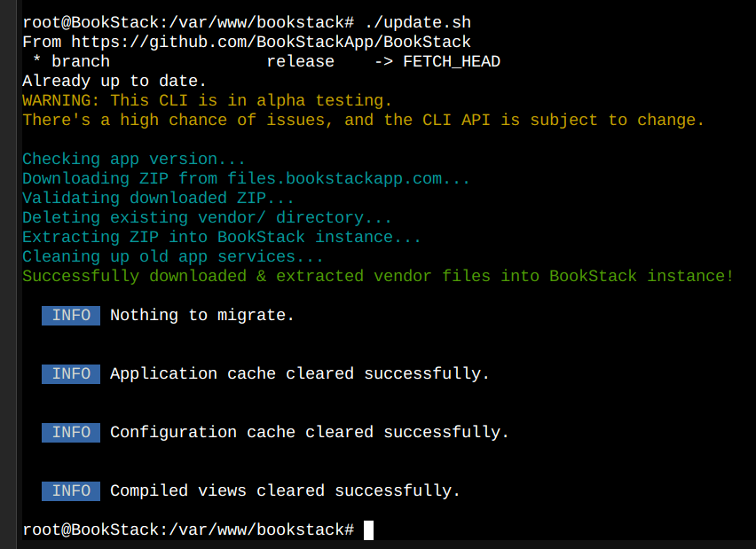Click the 'FETCH_HEAD' text
This screenshot has height=549, width=756.
(x=452, y=62)
